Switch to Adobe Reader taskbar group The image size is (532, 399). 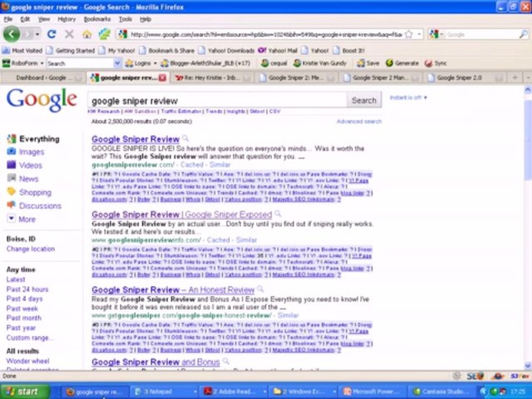pyautogui.click(x=234, y=392)
